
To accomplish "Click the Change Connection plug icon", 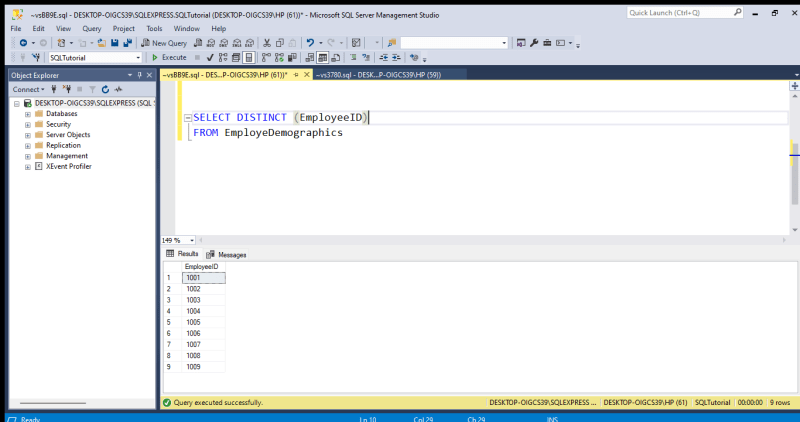I will pyautogui.click(x=36, y=58).
